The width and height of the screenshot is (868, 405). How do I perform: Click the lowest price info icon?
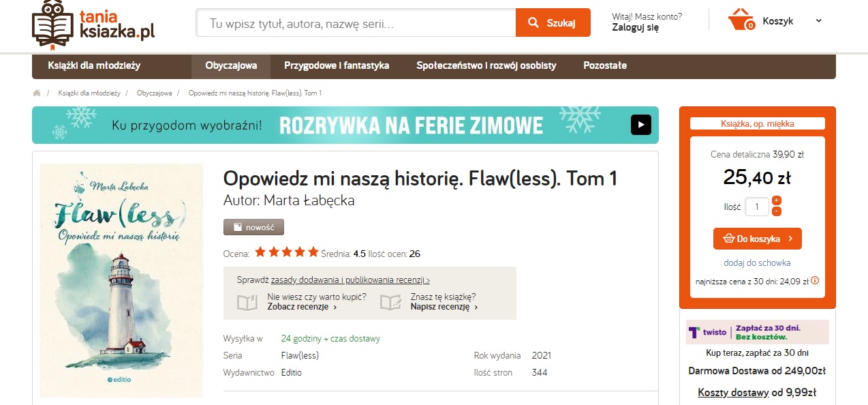(815, 280)
